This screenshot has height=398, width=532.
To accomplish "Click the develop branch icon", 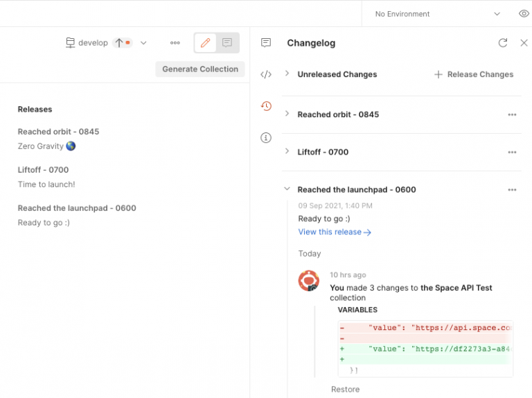I will [70, 43].
